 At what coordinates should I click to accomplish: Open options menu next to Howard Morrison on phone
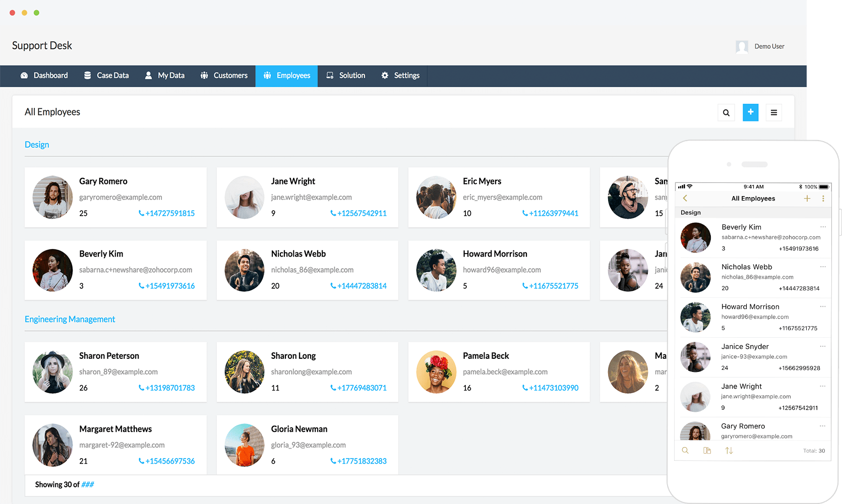823,305
